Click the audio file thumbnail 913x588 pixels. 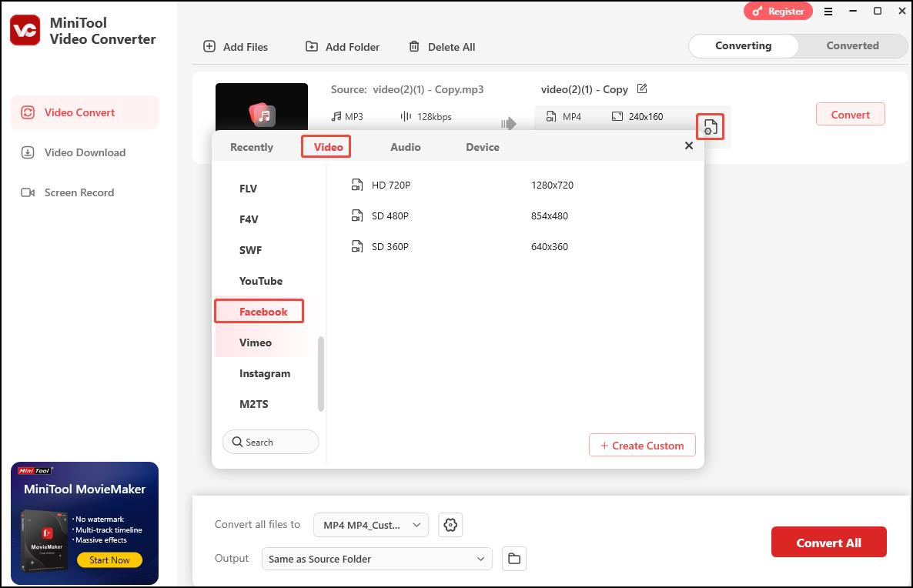click(262, 107)
